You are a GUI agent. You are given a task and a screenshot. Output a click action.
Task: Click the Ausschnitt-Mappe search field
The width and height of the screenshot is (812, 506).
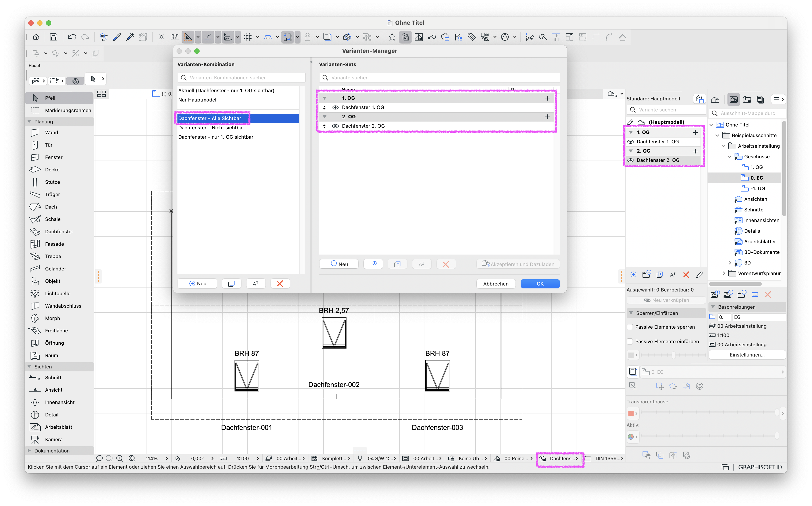tap(747, 113)
